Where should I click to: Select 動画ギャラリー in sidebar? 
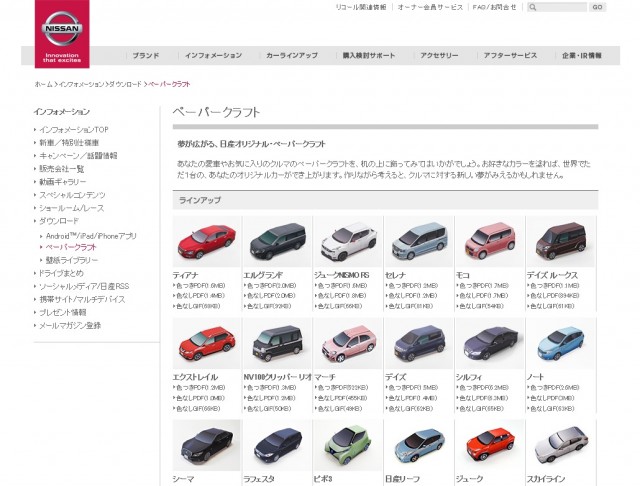click(x=63, y=182)
